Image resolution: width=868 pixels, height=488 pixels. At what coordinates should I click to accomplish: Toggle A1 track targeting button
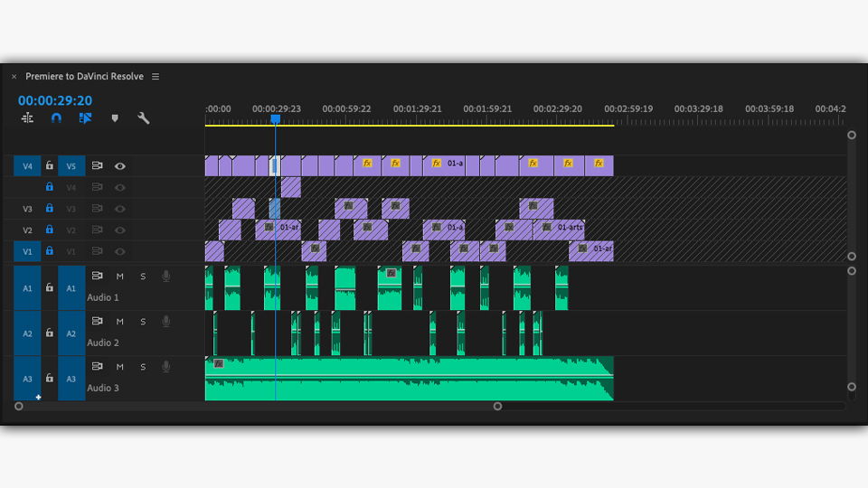point(71,288)
